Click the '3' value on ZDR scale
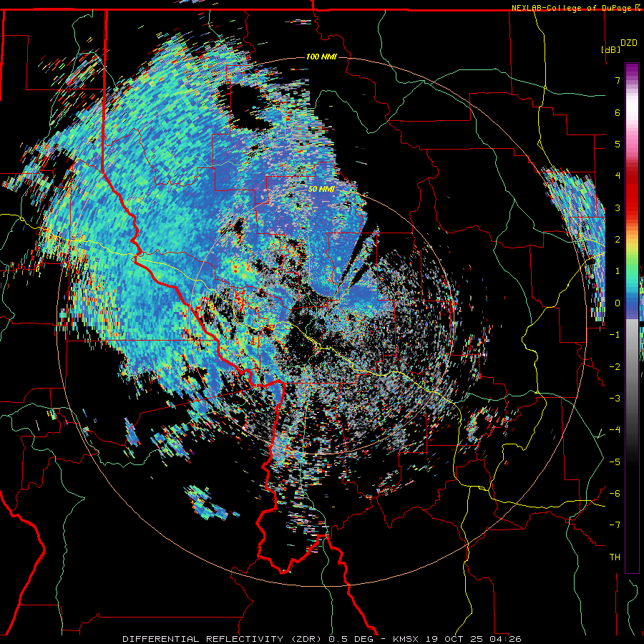Viewport: 644px width, 644px height. click(x=618, y=208)
